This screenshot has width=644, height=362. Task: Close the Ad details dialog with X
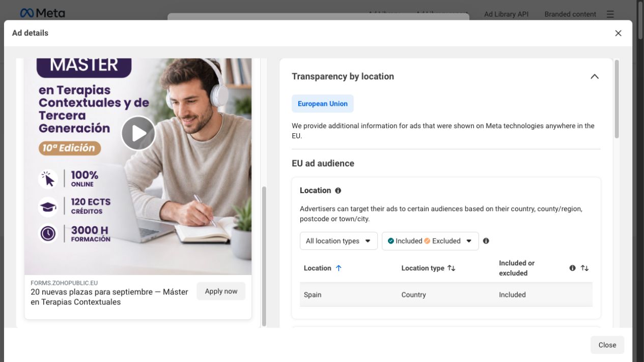tap(618, 33)
